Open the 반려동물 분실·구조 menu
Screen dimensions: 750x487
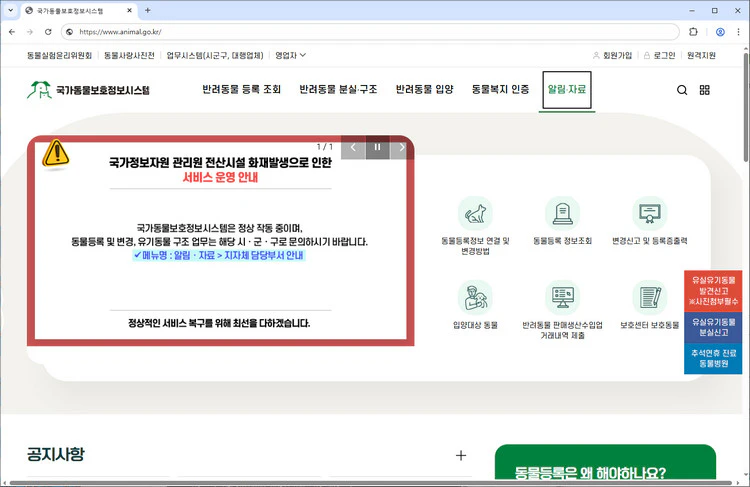pos(338,89)
